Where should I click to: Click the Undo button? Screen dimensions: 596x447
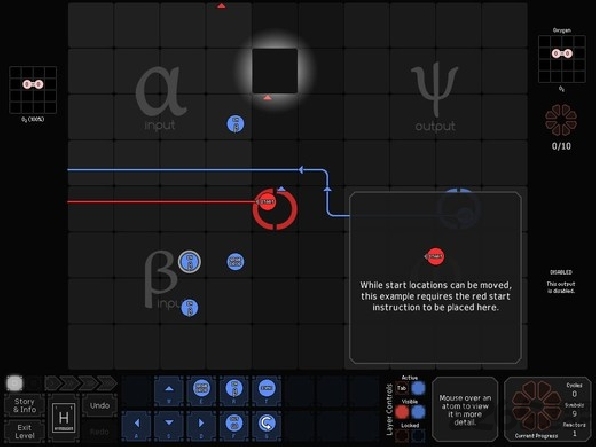100,406
